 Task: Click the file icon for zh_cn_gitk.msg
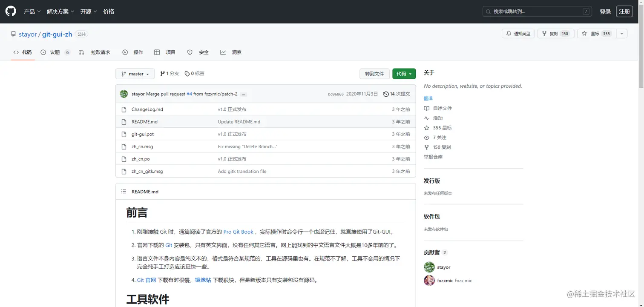(x=124, y=171)
